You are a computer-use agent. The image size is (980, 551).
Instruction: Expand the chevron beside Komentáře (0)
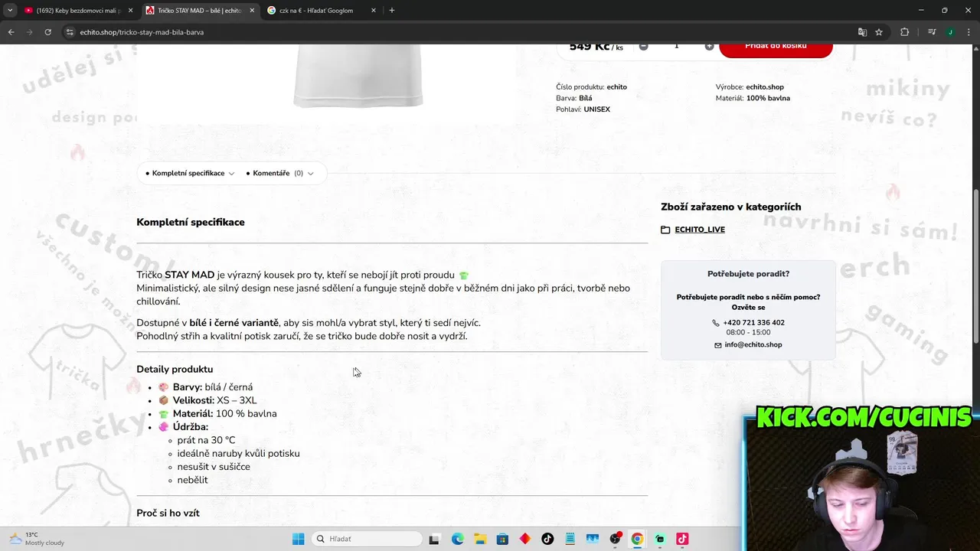pyautogui.click(x=310, y=174)
